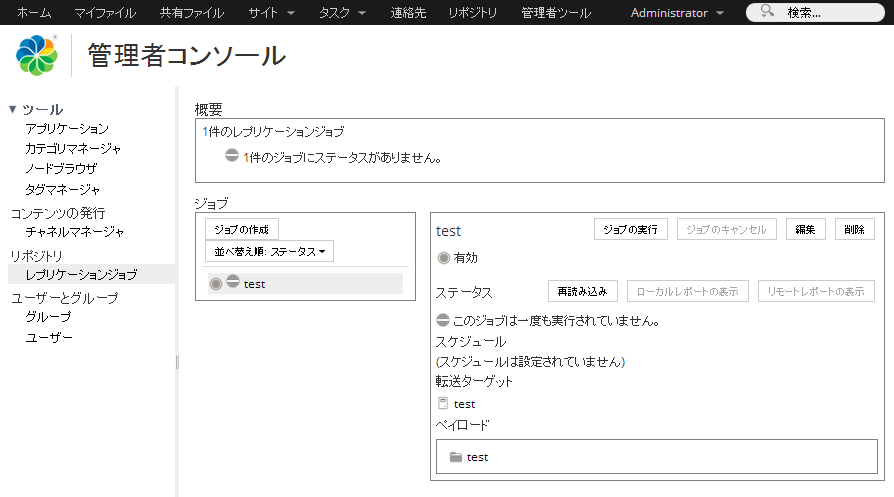
Task: Click リモートレポートの表示 button
Action: (x=816, y=291)
